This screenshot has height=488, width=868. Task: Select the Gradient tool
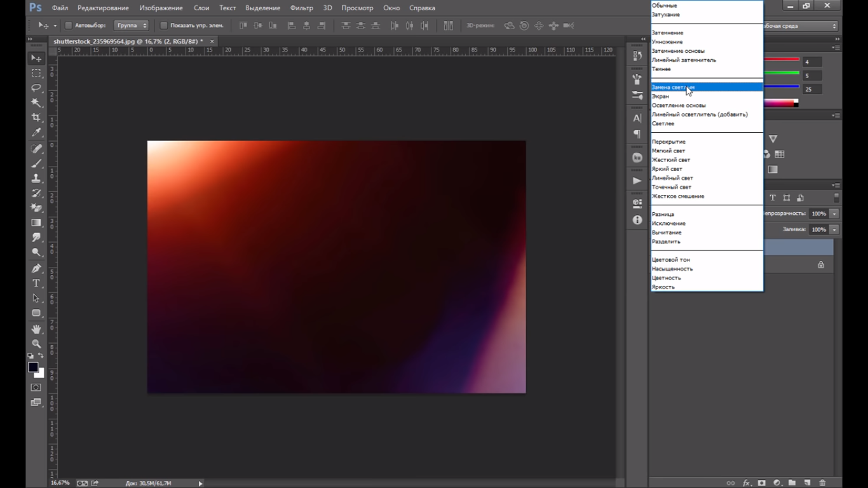pos(36,222)
